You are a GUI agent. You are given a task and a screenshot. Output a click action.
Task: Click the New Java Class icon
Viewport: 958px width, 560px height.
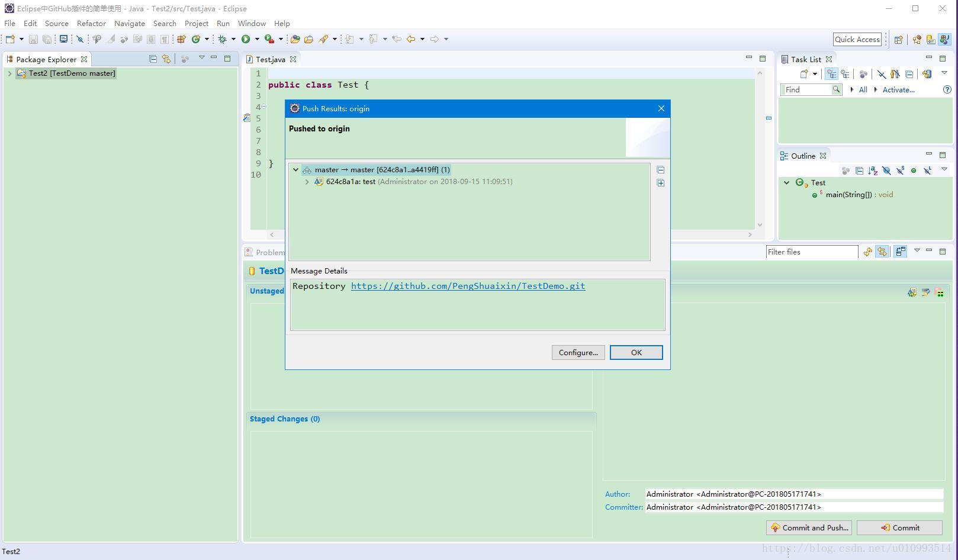point(196,39)
